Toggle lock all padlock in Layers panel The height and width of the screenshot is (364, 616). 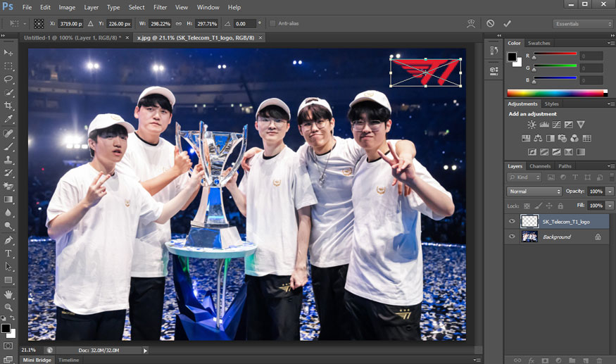(560, 206)
